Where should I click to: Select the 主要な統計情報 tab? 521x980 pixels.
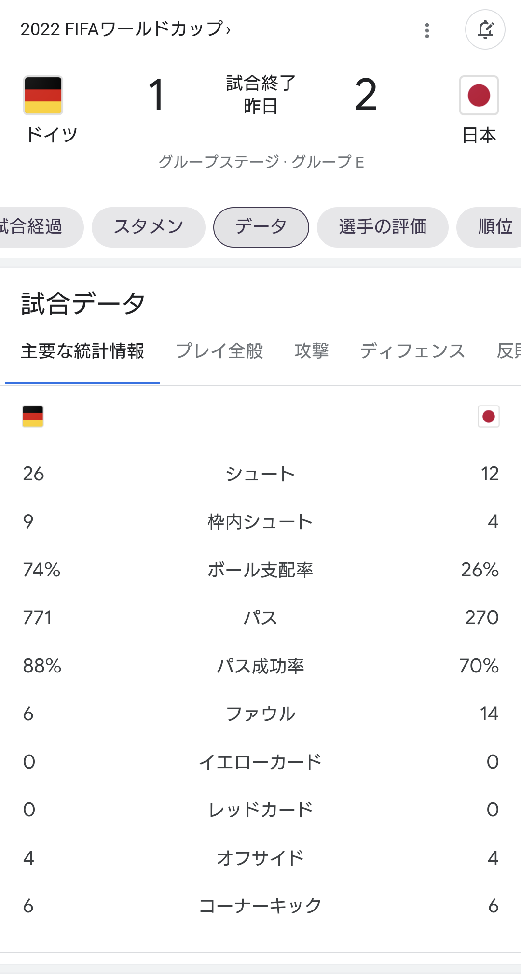tap(82, 351)
